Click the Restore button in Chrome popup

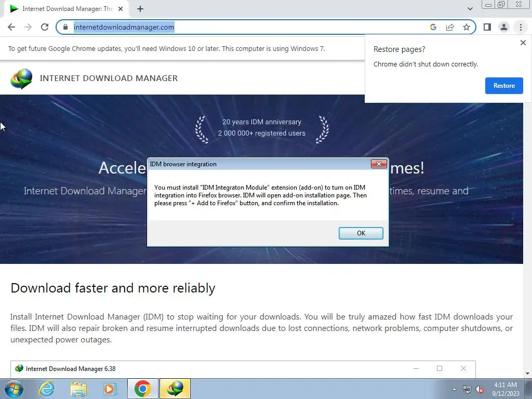(504, 86)
